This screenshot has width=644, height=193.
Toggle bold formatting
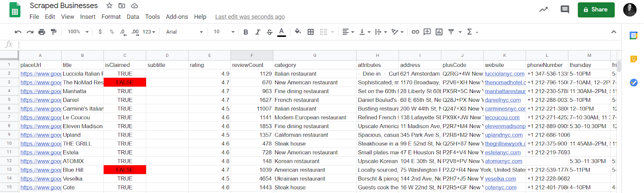[x=246, y=32]
